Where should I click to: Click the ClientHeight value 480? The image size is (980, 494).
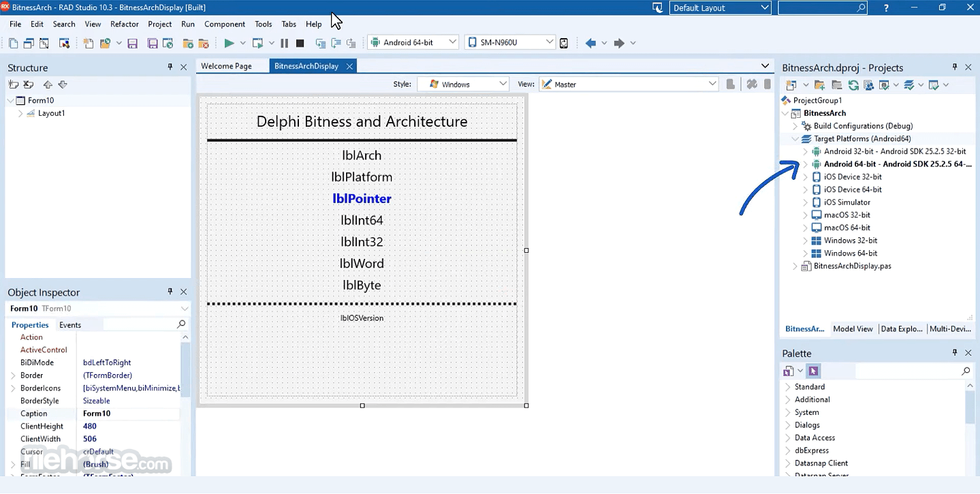point(90,427)
